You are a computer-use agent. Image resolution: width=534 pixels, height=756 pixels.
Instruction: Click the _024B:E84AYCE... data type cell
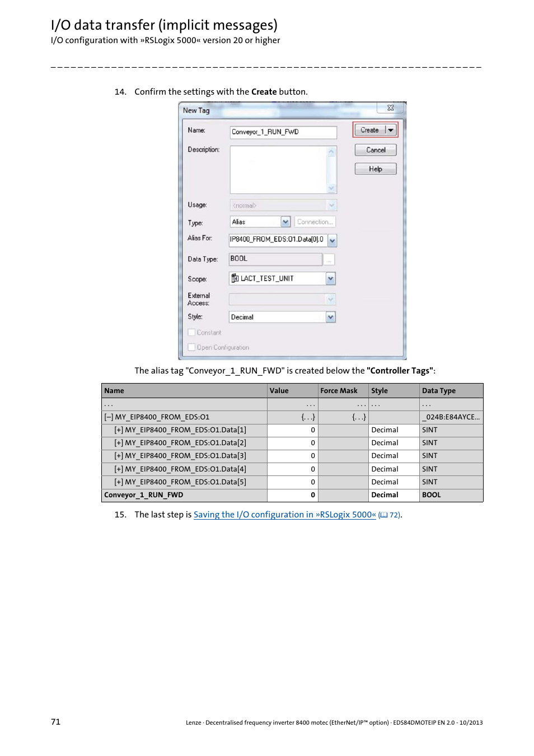pos(451,417)
